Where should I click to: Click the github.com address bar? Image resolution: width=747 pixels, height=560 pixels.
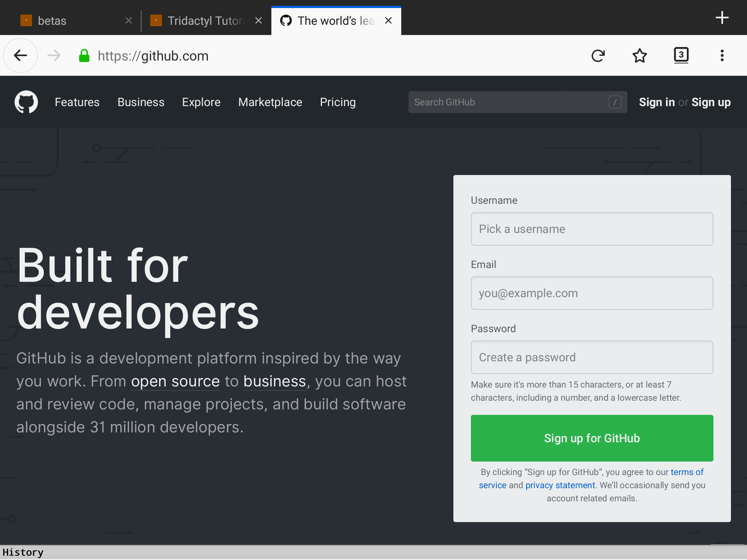pyautogui.click(x=328, y=56)
